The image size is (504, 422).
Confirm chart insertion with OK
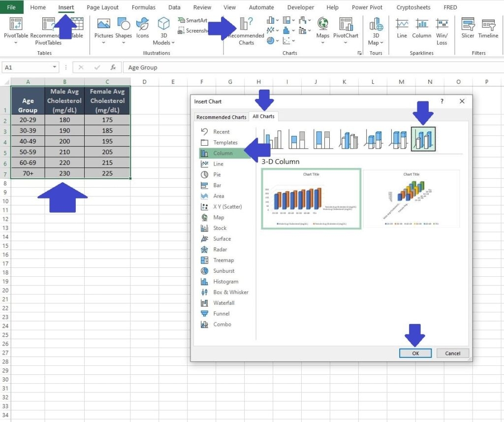(414, 353)
